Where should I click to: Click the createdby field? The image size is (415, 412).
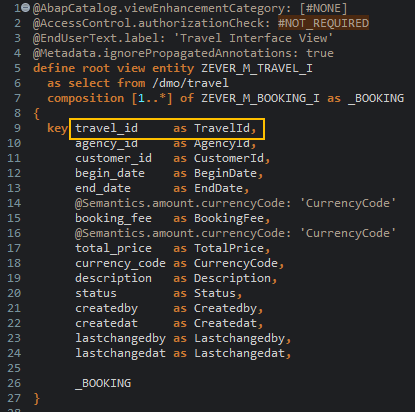tap(106, 308)
